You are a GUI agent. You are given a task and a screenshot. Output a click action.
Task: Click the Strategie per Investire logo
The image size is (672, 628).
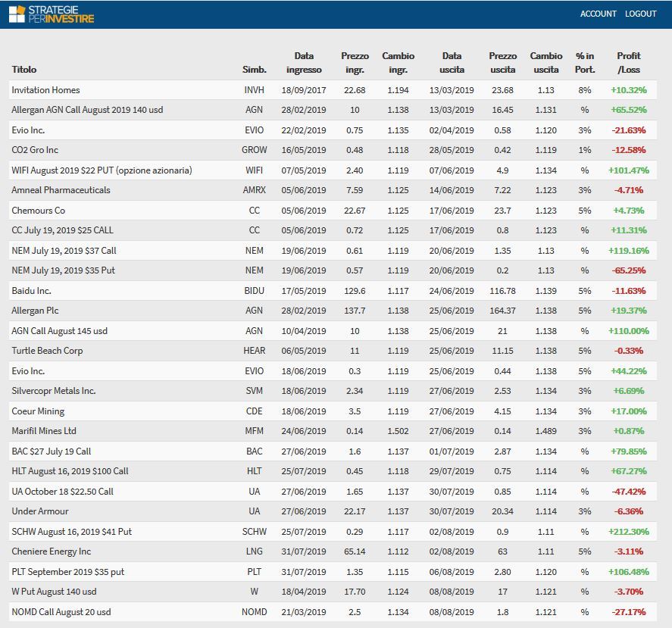point(52,14)
